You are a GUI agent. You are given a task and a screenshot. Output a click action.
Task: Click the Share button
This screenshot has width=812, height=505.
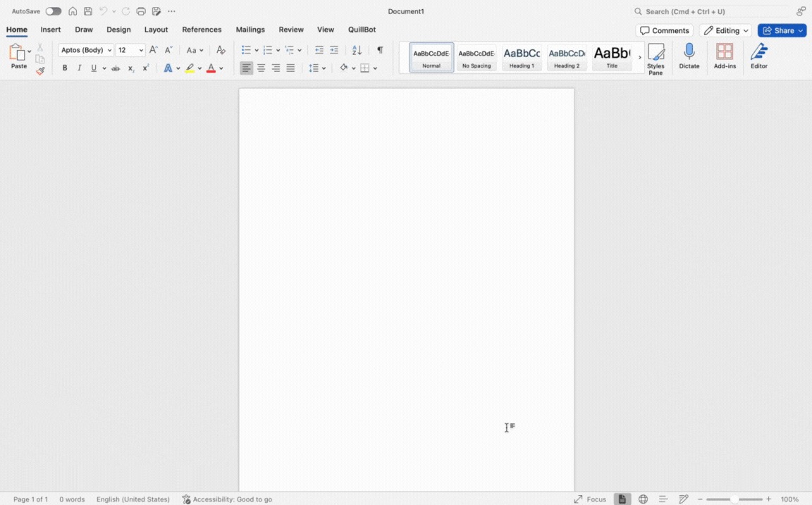tap(782, 31)
